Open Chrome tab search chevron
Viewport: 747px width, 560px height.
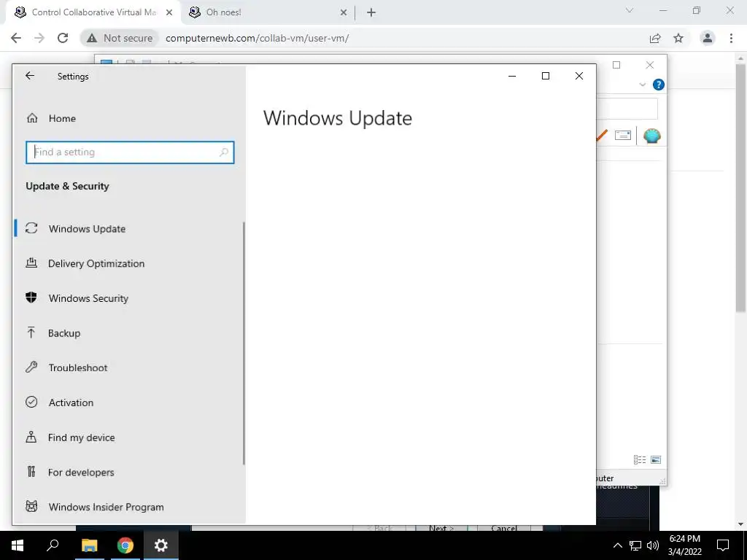pos(630,10)
